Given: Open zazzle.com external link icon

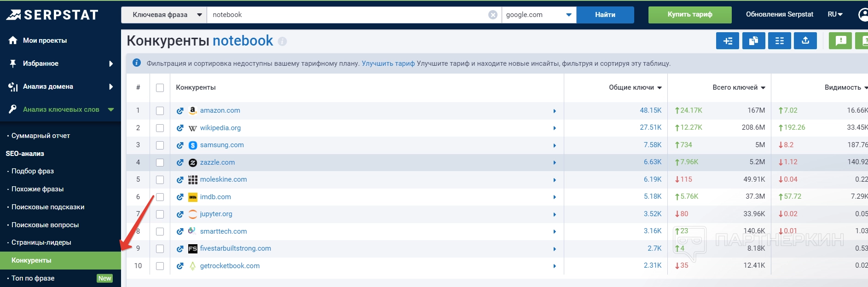Looking at the screenshot, I should (180, 162).
